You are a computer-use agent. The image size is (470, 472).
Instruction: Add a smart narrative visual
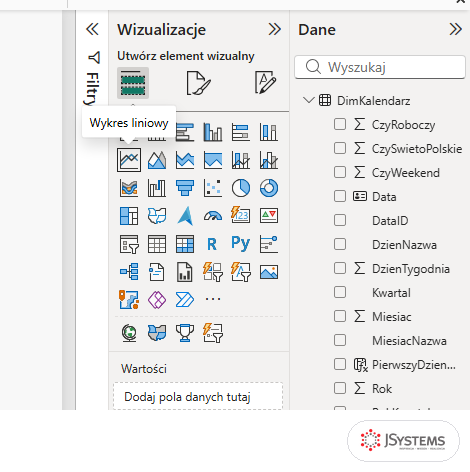(157, 272)
